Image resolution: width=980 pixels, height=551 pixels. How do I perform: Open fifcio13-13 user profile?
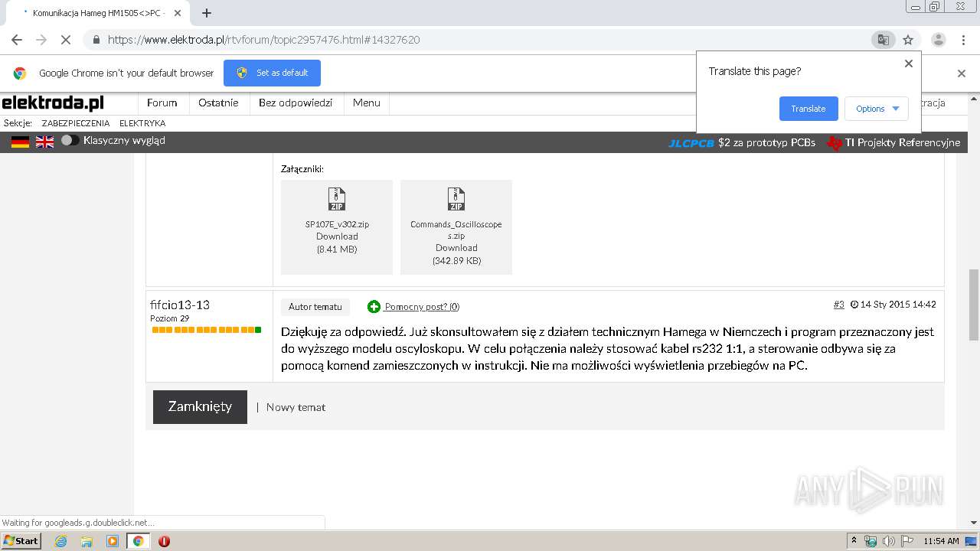(180, 305)
